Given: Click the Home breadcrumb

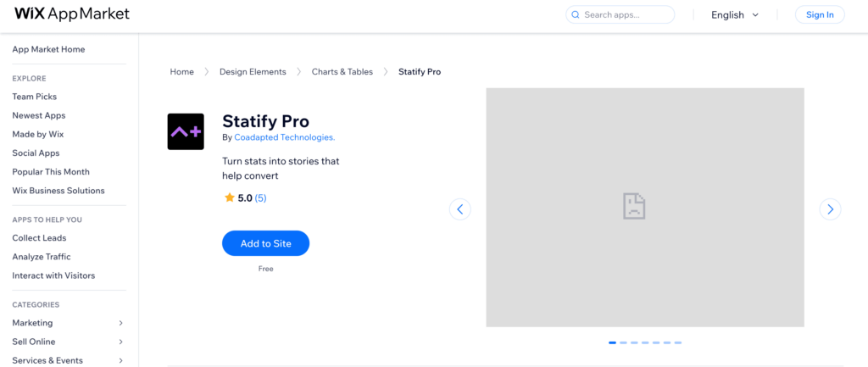Looking at the screenshot, I should tap(181, 71).
